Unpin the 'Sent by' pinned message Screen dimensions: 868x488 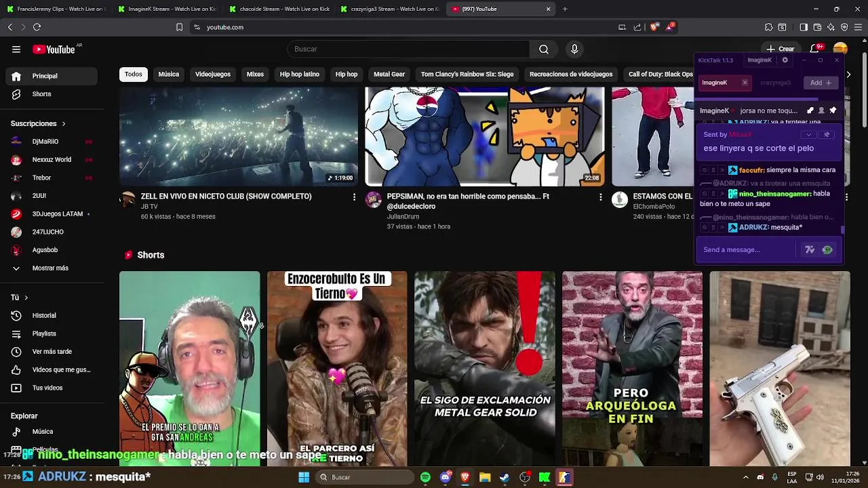(x=826, y=135)
